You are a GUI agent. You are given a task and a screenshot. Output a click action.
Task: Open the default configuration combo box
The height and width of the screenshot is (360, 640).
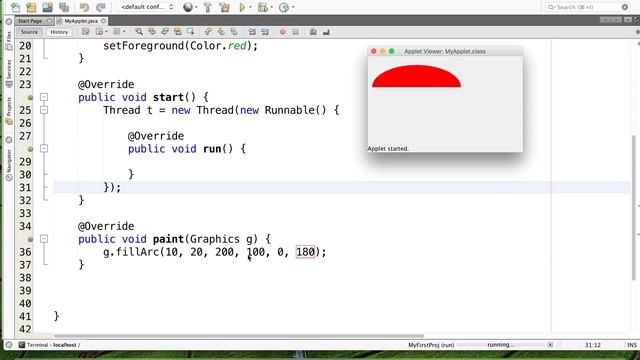pos(147,7)
